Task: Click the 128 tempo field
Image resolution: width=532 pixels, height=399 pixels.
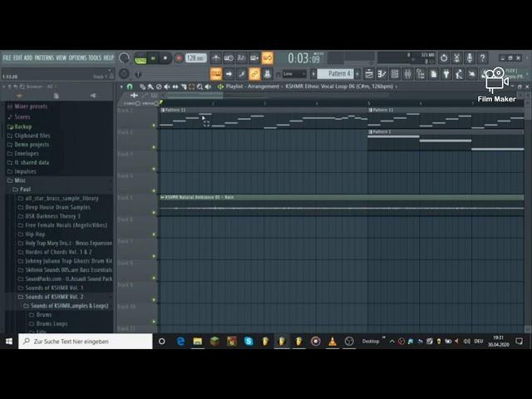Action: [196, 58]
